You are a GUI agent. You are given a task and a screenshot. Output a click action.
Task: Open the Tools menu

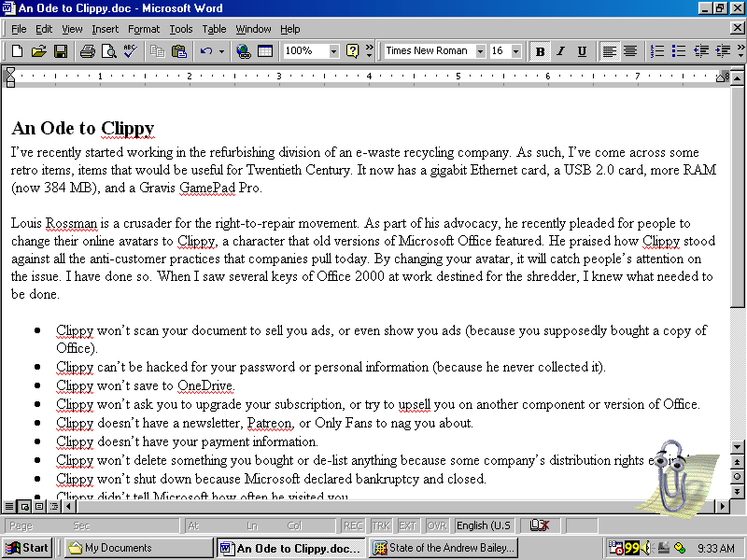(x=181, y=29)
